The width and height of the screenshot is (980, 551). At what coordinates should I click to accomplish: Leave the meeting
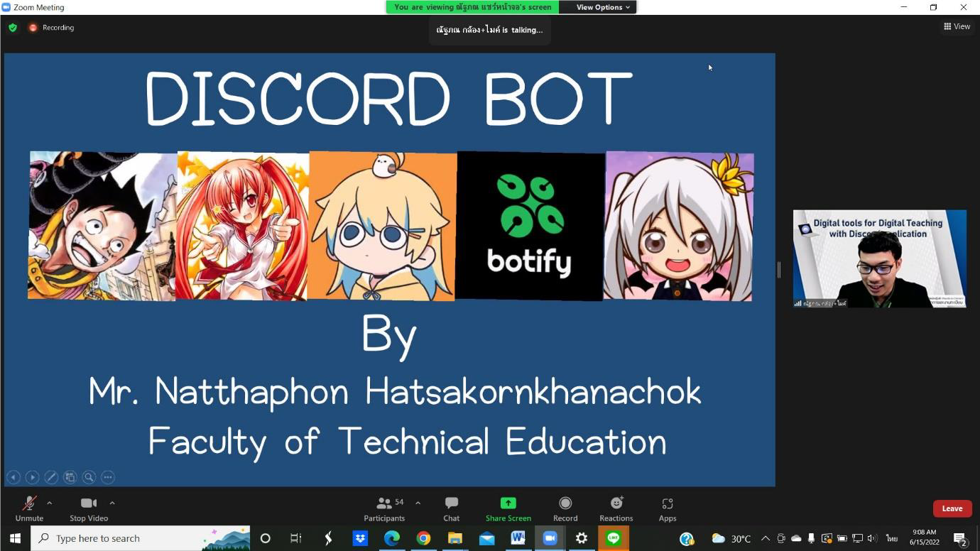point(952,508)
